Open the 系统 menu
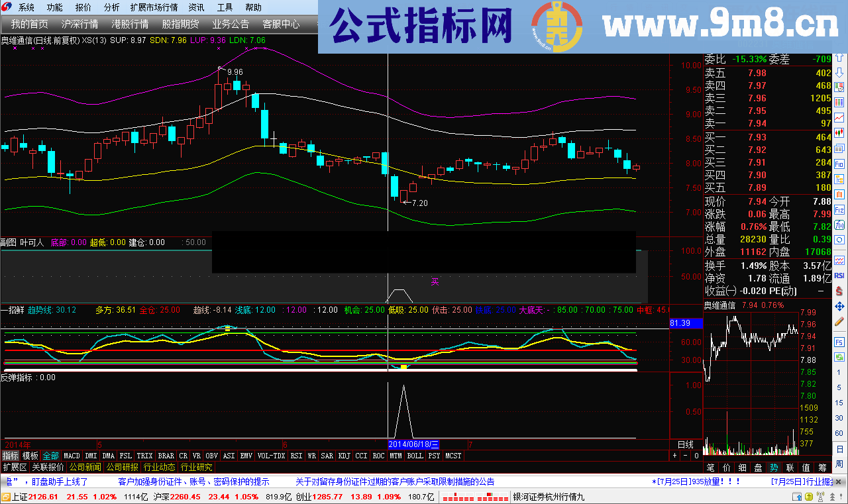Screen dimensions: 848x504 point(26,7)
